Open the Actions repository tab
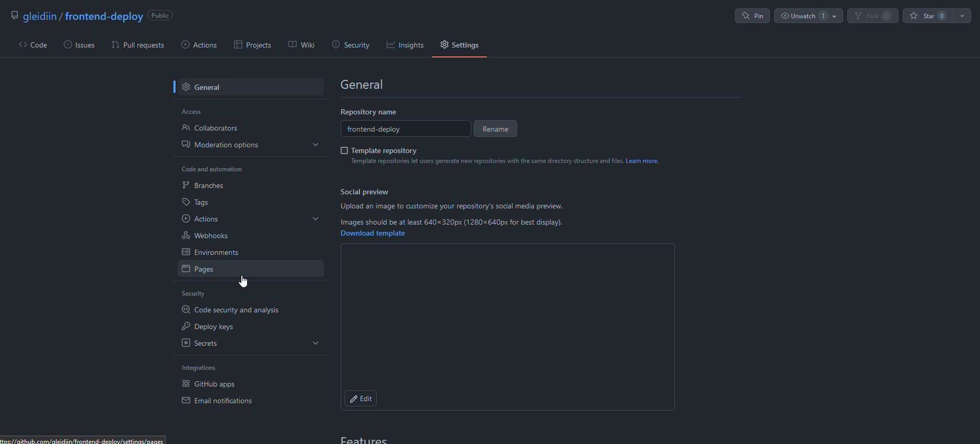 point(199,45)
